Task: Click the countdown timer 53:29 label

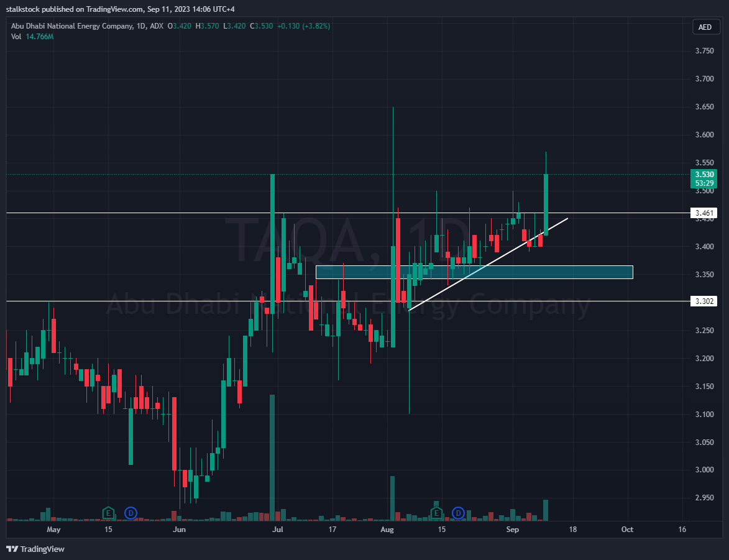Action: pos(704,183)
